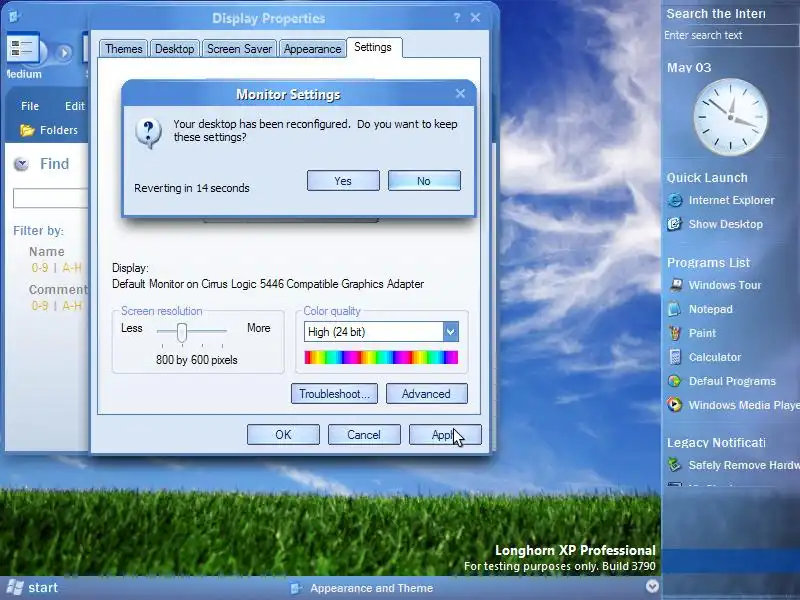Click the analog clock in sidebar
Image resolution: width=800 pixels, height=600 pixels.
(730, 117)
